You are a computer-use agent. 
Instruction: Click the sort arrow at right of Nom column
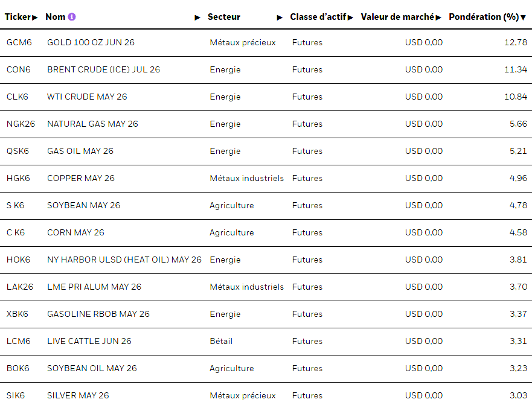(197, 18)
